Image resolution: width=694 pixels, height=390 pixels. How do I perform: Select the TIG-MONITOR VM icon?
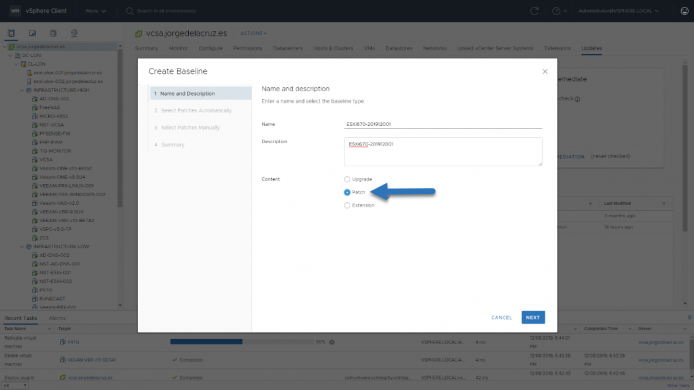click(x=35, y=151)
